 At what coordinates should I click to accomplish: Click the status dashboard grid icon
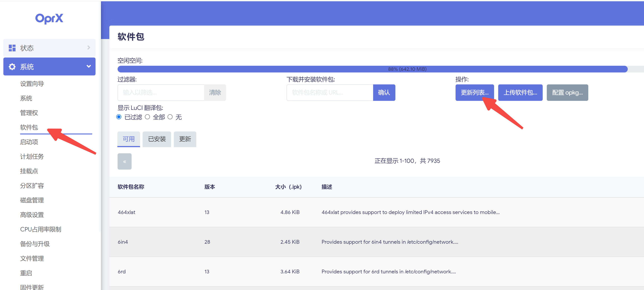(12, 48)
